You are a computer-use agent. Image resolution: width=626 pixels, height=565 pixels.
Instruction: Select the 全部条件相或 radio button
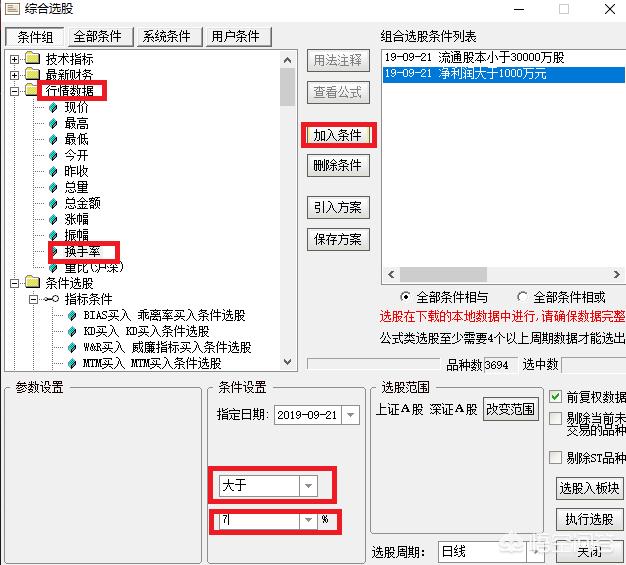point(522,297)
